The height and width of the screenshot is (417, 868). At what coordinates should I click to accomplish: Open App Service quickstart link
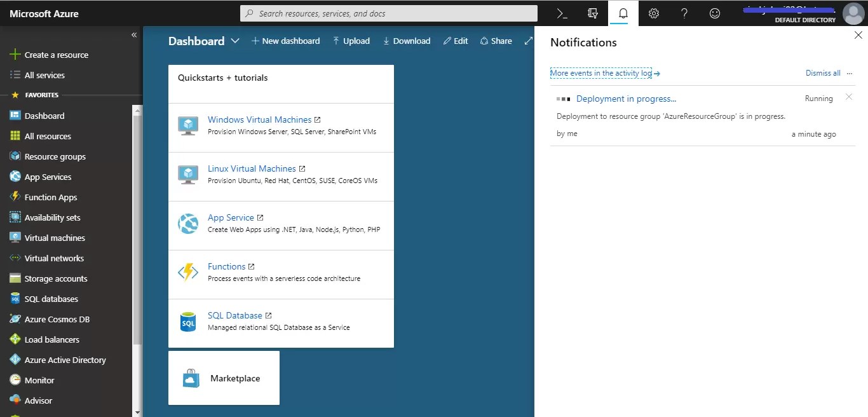coord(231,217)
